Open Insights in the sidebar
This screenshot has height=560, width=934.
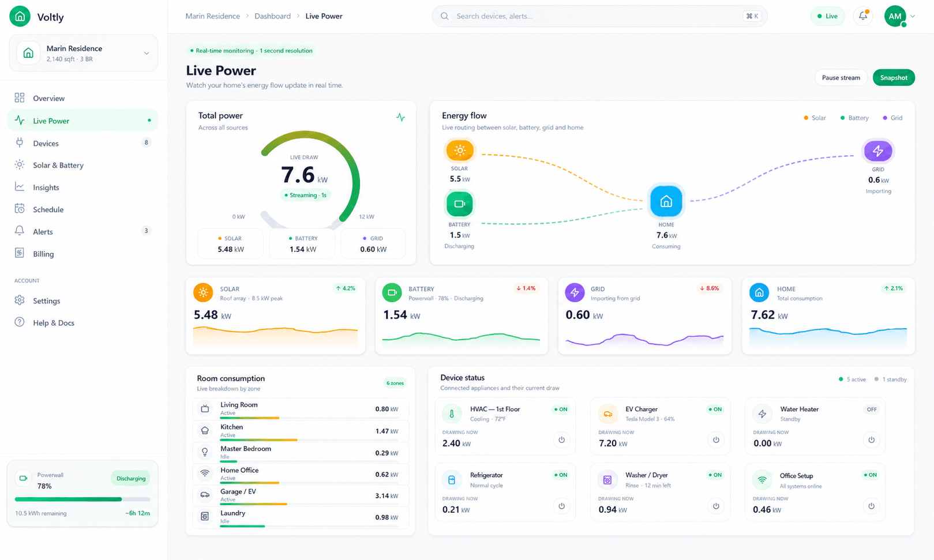click(x=82, y=187)
